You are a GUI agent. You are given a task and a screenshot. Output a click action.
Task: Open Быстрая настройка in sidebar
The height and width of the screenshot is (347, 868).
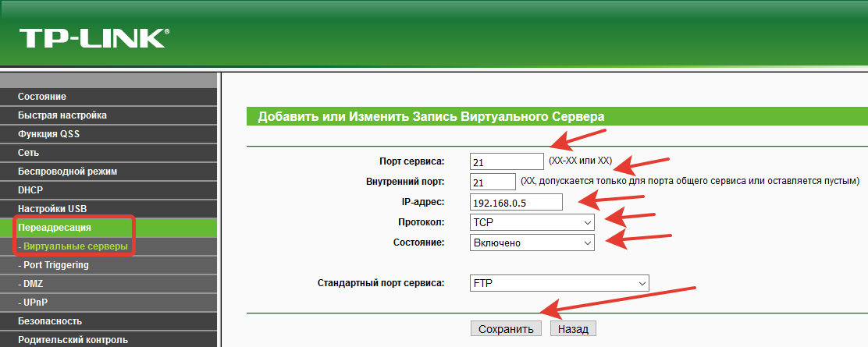tap(62, 115)
